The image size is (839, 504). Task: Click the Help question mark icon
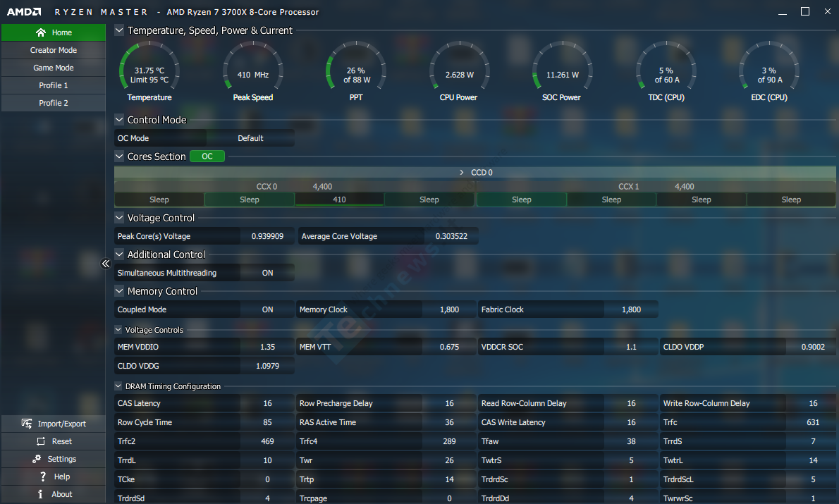pyautogui.click(x=43, y=477)
